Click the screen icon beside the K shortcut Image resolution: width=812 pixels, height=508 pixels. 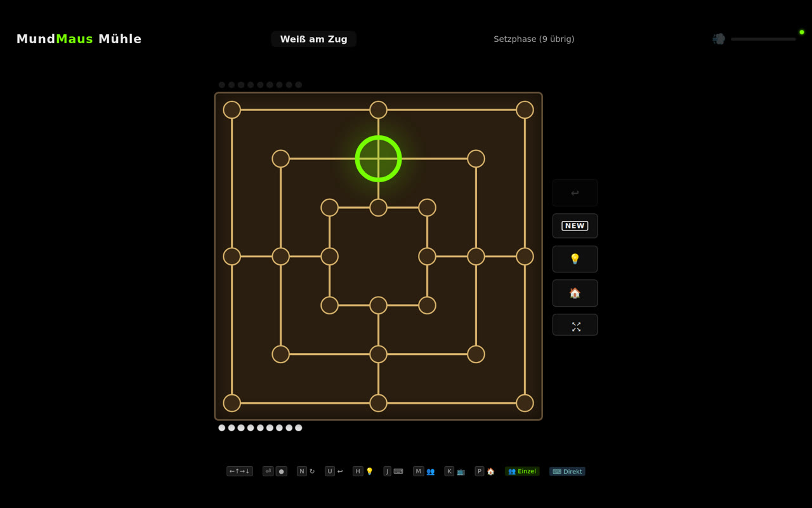(461, 471)
